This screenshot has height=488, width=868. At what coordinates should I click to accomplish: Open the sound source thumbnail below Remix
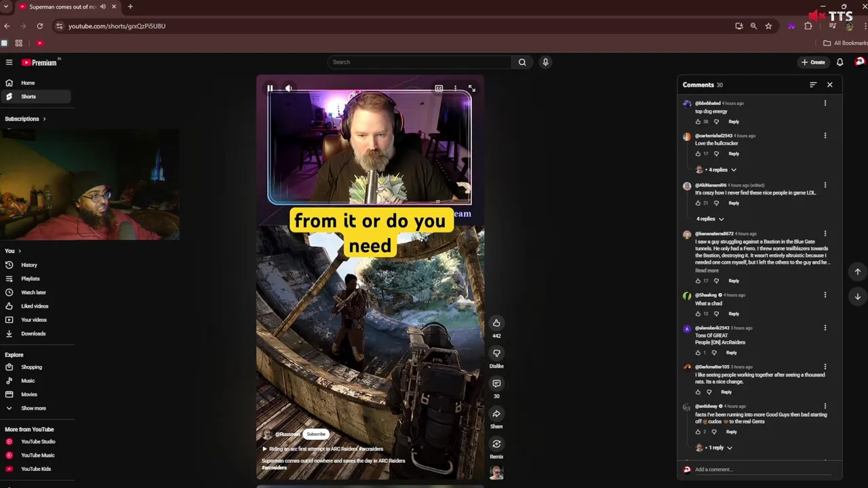(x=496, y=472)
